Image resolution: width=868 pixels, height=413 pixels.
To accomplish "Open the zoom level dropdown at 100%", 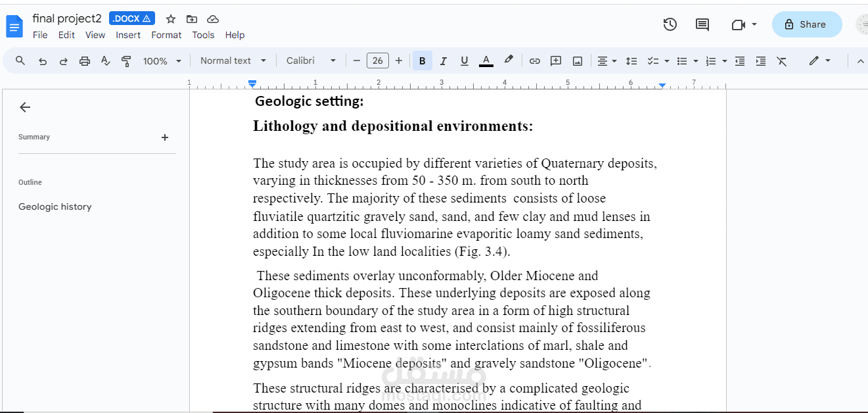I will point(161,61).
